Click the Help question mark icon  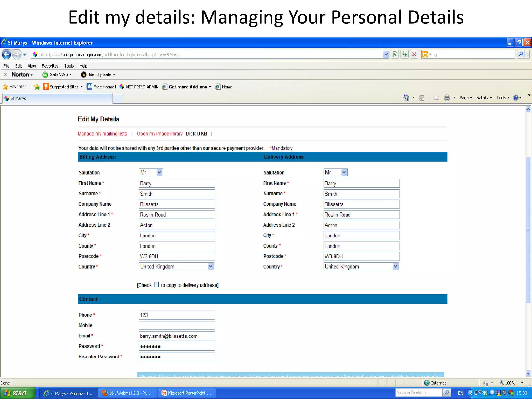[x=516, y=98]
